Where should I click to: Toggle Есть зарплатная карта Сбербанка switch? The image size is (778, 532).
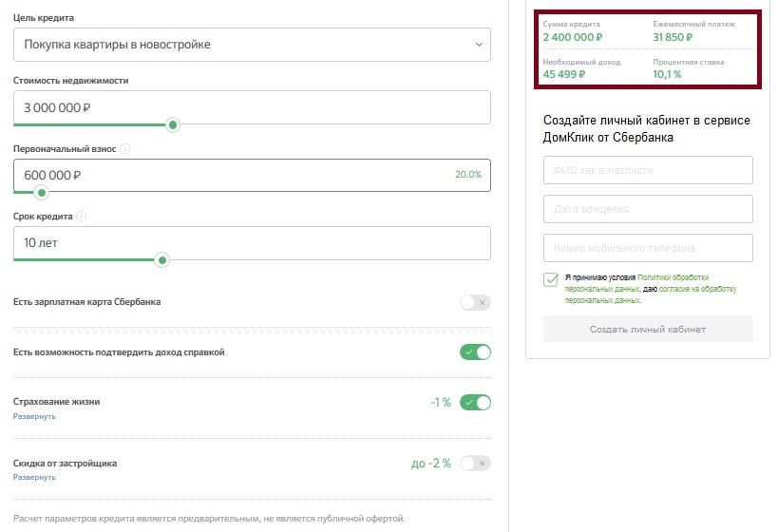[475, 302]
